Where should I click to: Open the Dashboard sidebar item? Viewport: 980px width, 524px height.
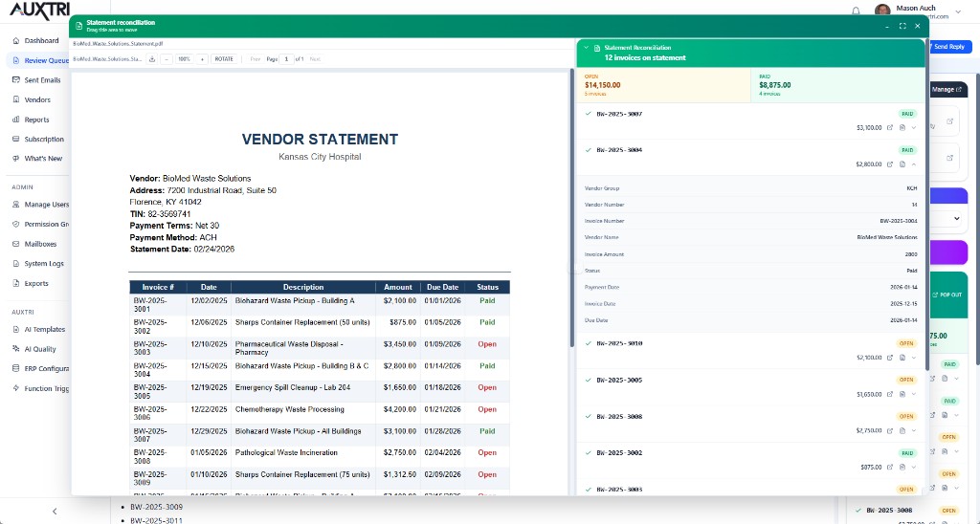coord(35,40)
